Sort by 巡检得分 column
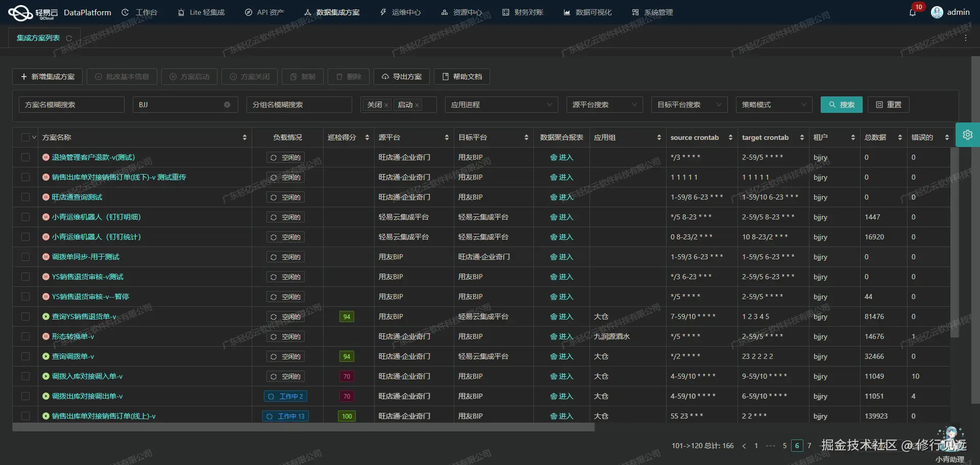 [367, 137]
